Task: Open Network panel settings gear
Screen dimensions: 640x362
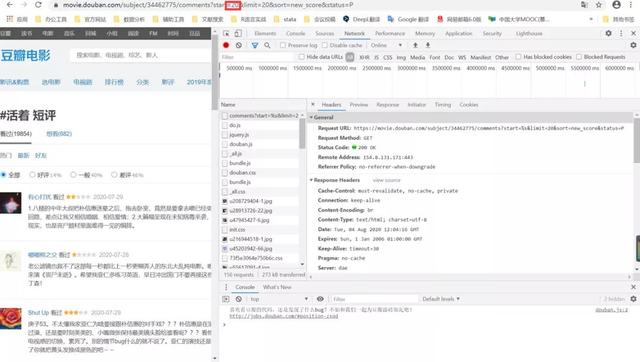Action: [633, 45]
